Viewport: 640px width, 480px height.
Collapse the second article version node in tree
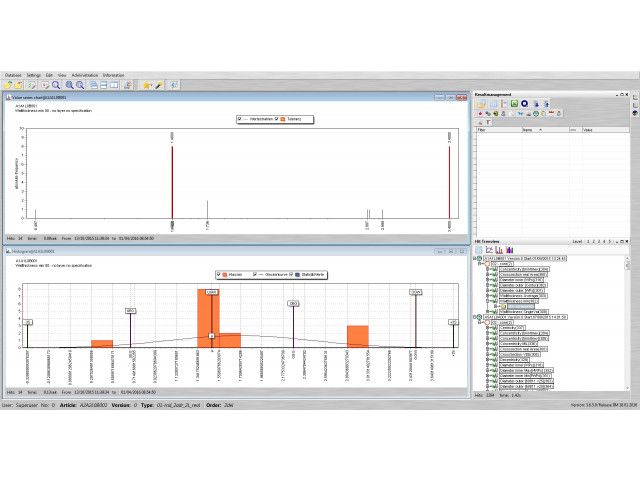(477, 317)
